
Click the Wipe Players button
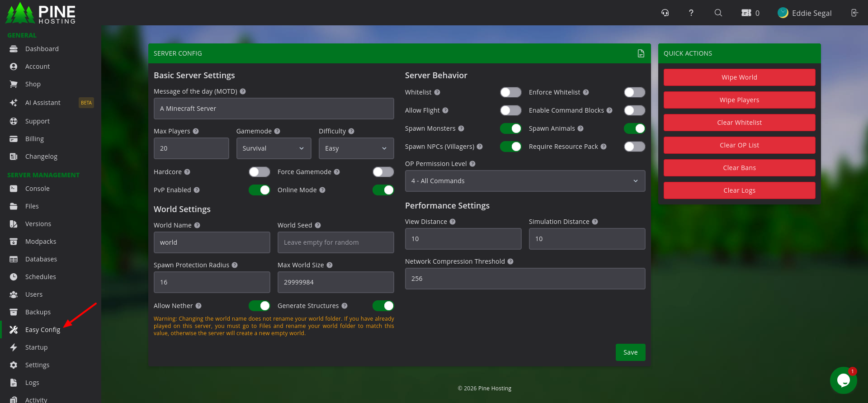tap(740, 100)
